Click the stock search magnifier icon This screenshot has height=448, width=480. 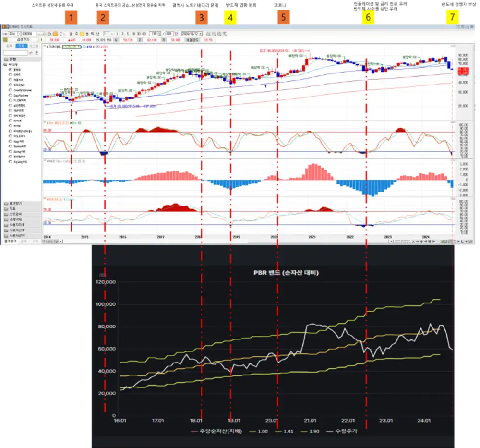[x=44, y=34]
